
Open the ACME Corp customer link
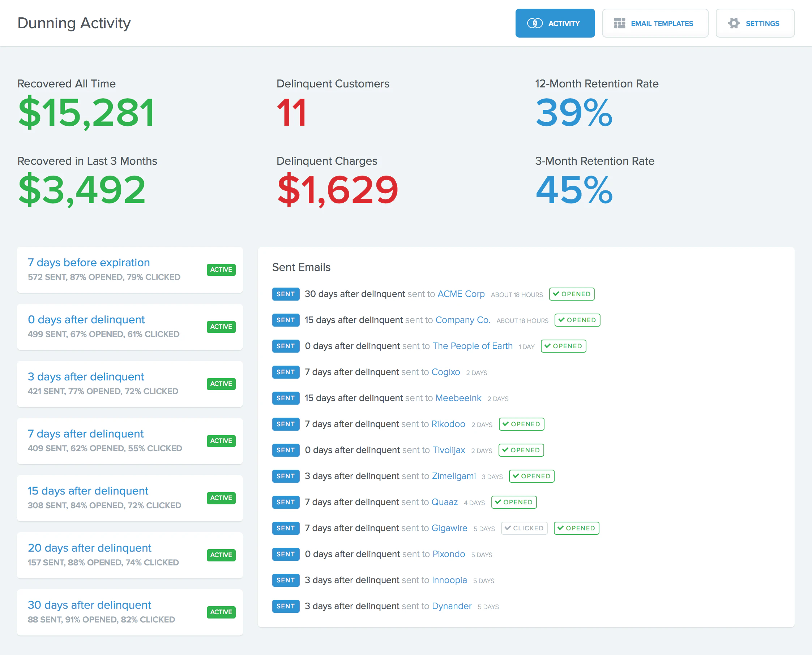(x=461, y=294)
